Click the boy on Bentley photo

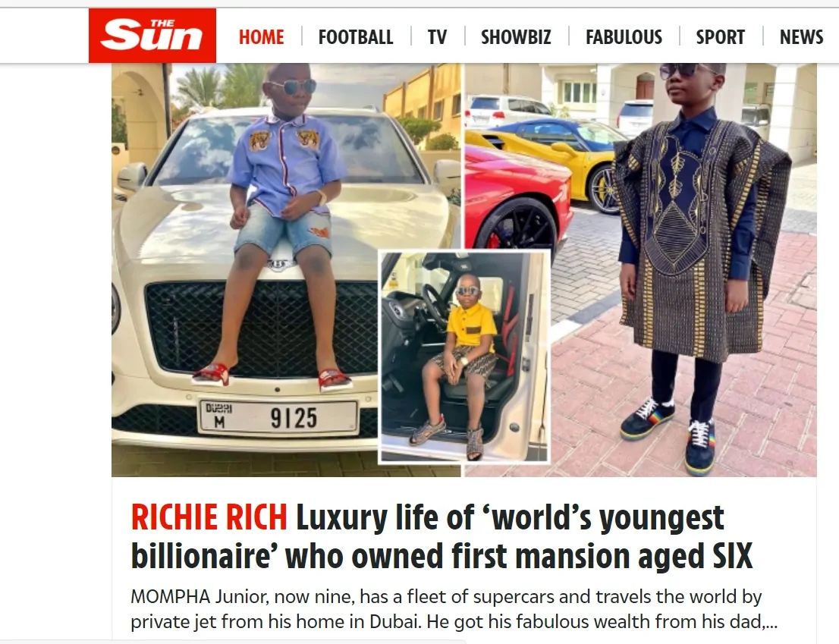point(286,270)
